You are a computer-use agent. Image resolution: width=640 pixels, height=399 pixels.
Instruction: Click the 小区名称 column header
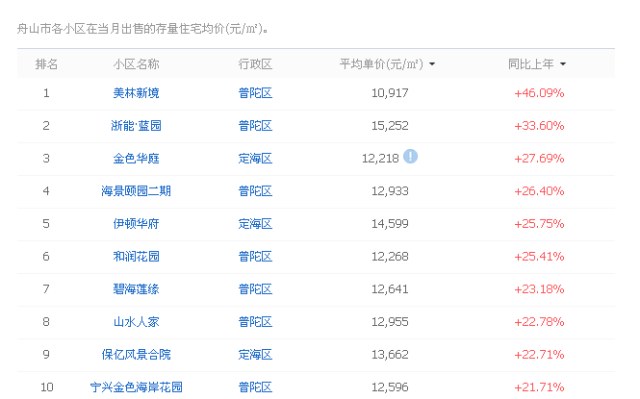tap(136, 64)
